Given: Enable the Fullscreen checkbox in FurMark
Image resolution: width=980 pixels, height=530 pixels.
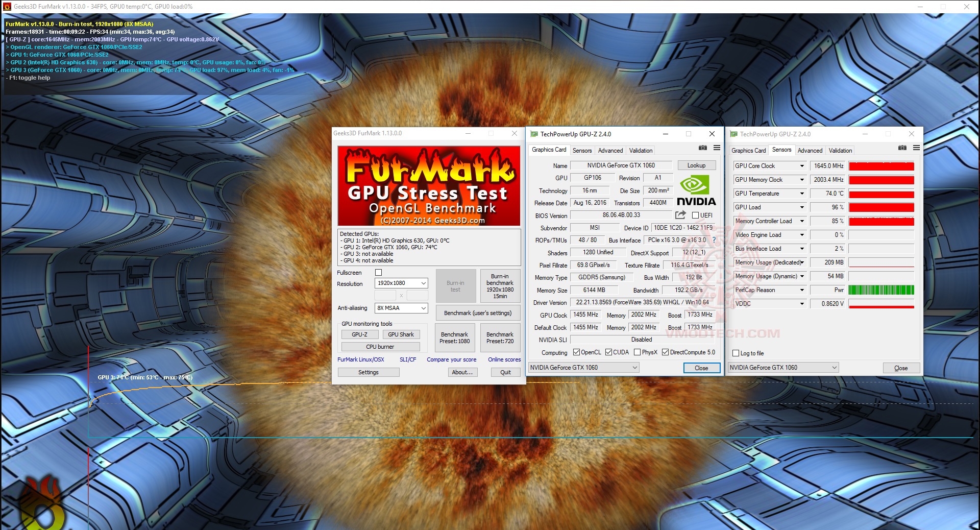Looking at the screenshot, I should 378,273.
